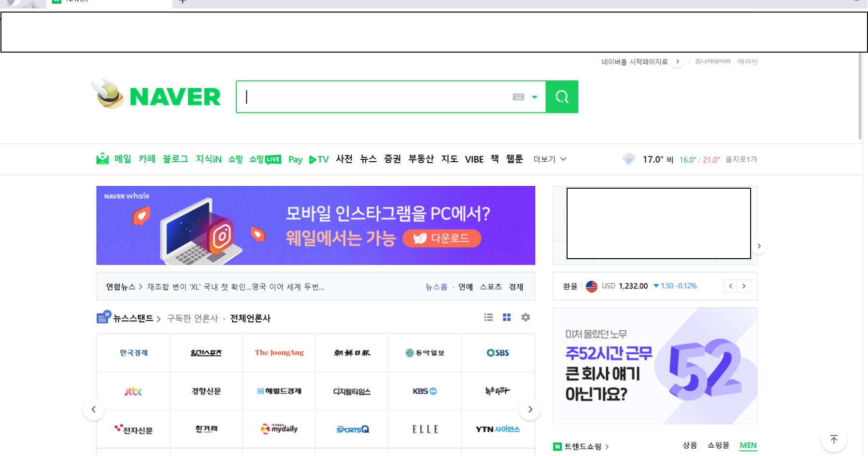Viewport: 868px width, 456px height.
Task: Open VIBE music link
Action: coord(474,159)
